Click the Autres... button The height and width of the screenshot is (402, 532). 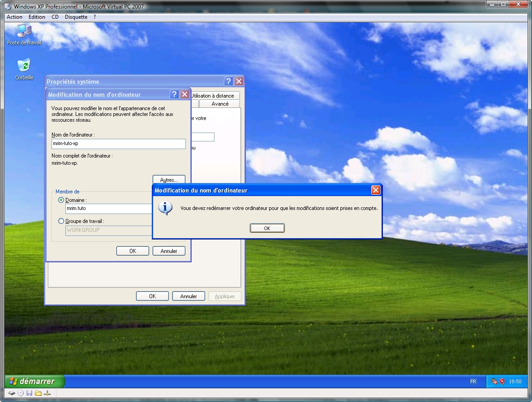[x=169, y=180]
